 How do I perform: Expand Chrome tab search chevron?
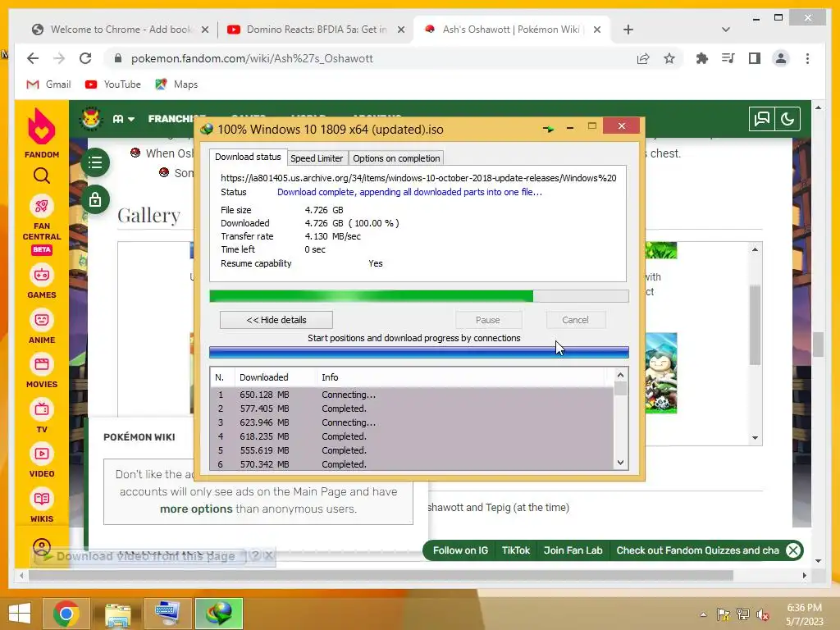click(x=726, y=30)
